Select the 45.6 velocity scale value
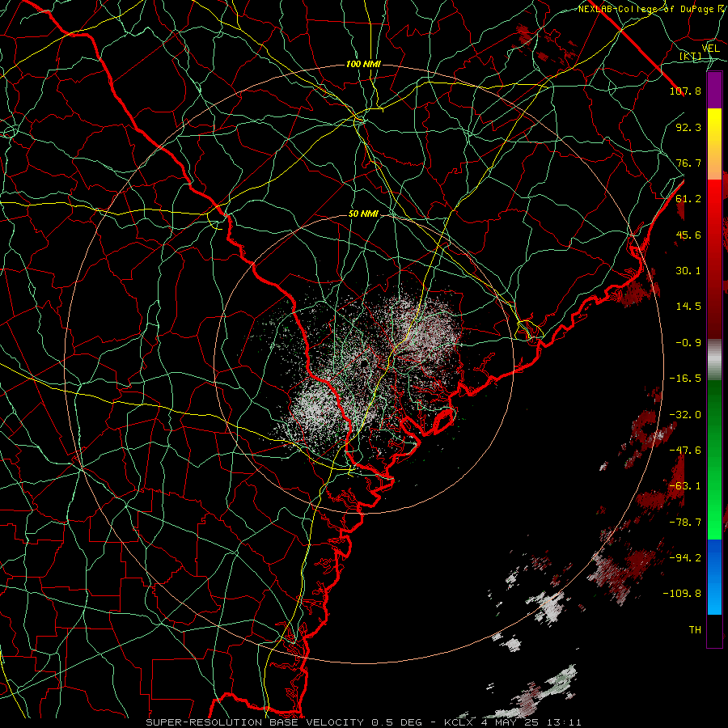Viewport: 728px width, 728px height. pos(688,235)
